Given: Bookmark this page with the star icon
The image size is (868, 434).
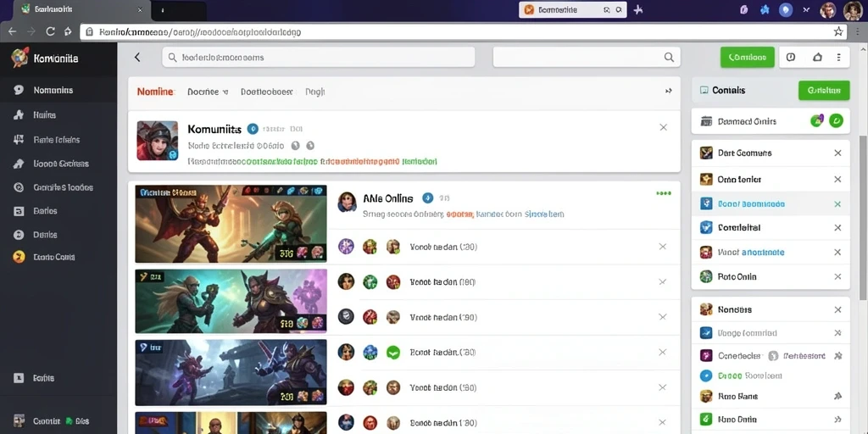Looking at the screenshot, I should click(838, 31).
